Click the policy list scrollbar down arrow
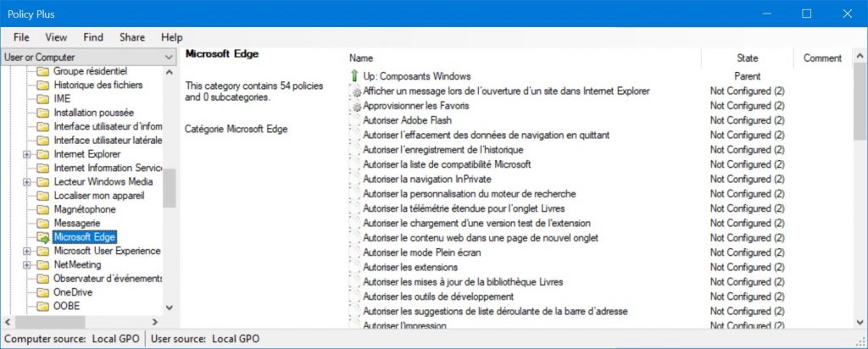Screen dimensions: 868x349 (x=860, y=322)
